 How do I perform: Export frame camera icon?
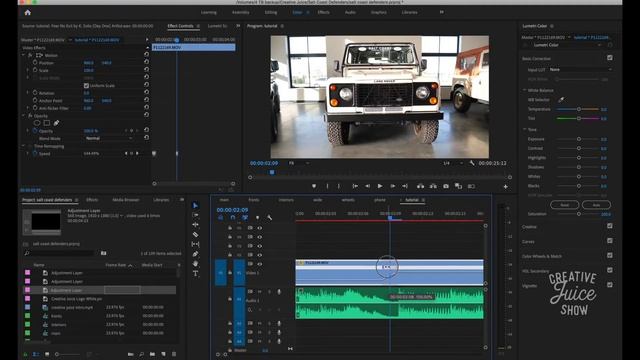point(446,186)
